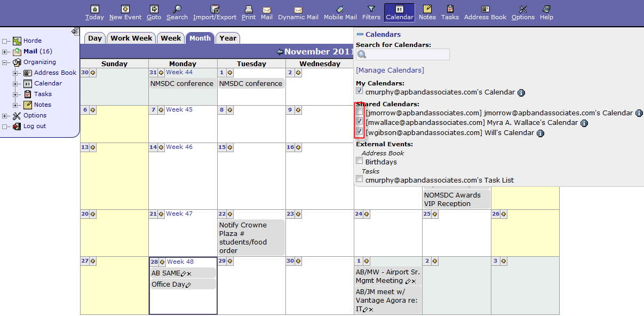
Task: Collapse the Organizing tree node
Action: pyautogui.click(x=5, y=62)
